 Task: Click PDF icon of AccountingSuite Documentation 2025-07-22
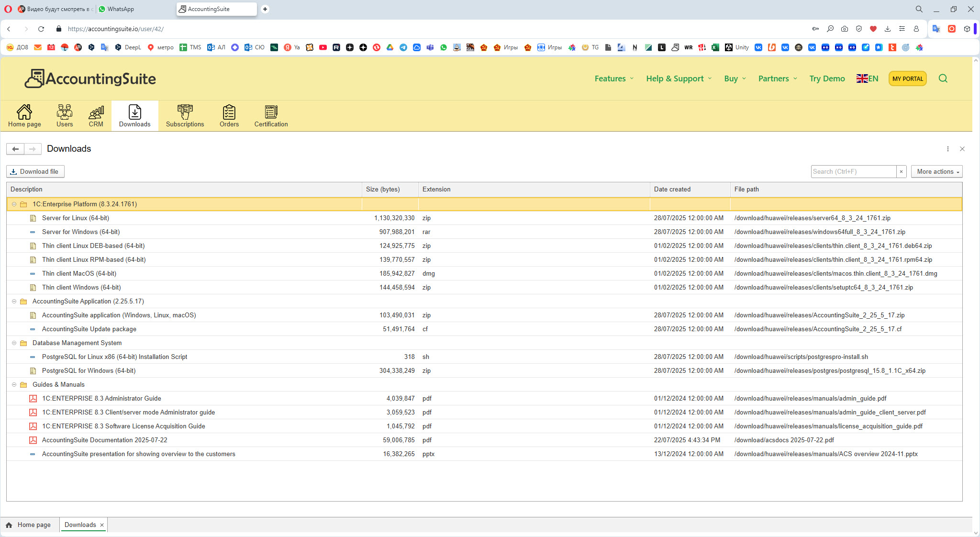(x=33, y=440)
